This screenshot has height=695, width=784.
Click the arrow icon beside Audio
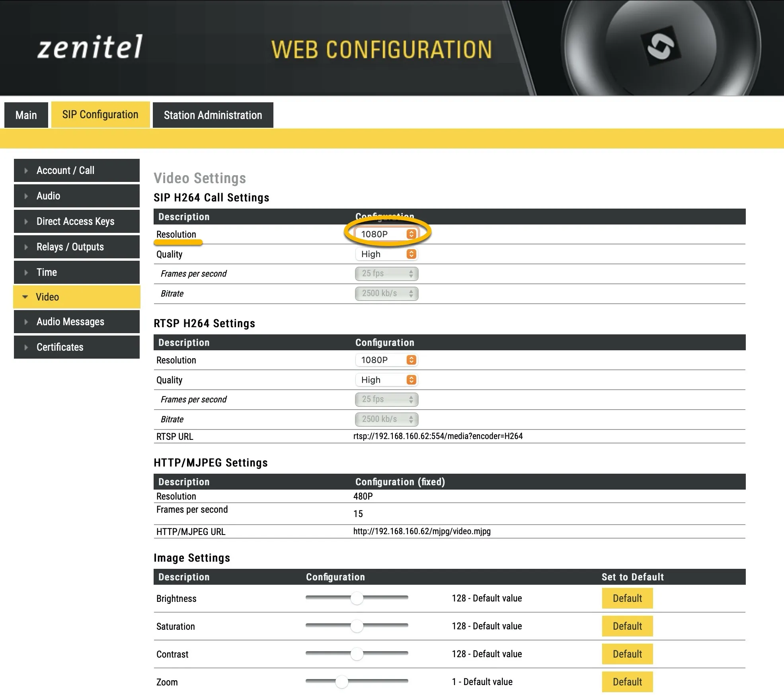(26, 196)
